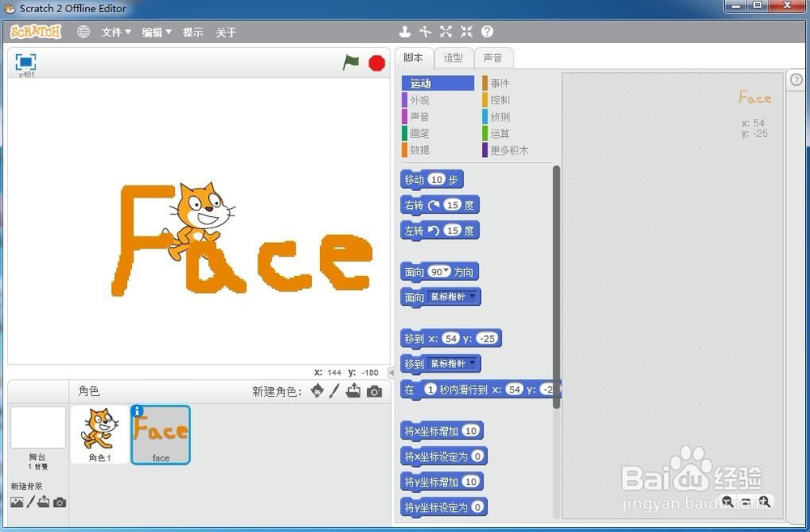Click x value 54 in 移到 block
810x532 pixels.
click(451, 338)
